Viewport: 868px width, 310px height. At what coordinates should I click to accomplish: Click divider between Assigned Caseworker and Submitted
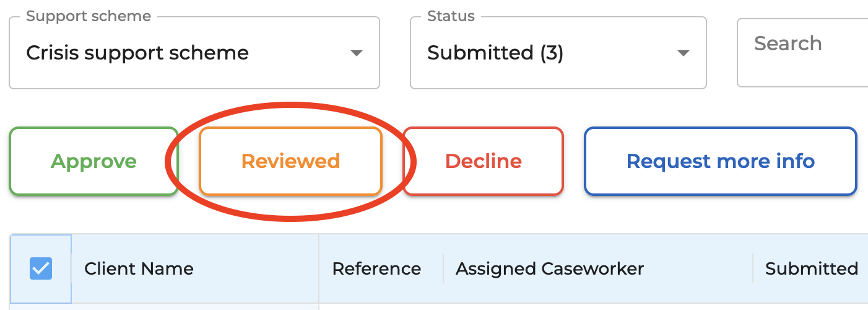click(x=753, y=268)
